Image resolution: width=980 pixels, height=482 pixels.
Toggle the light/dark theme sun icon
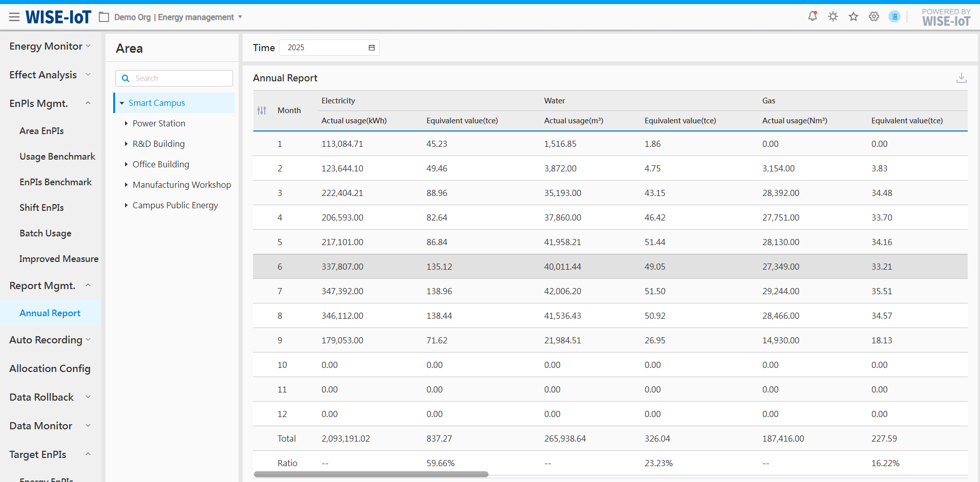click(x=833, y=16)
